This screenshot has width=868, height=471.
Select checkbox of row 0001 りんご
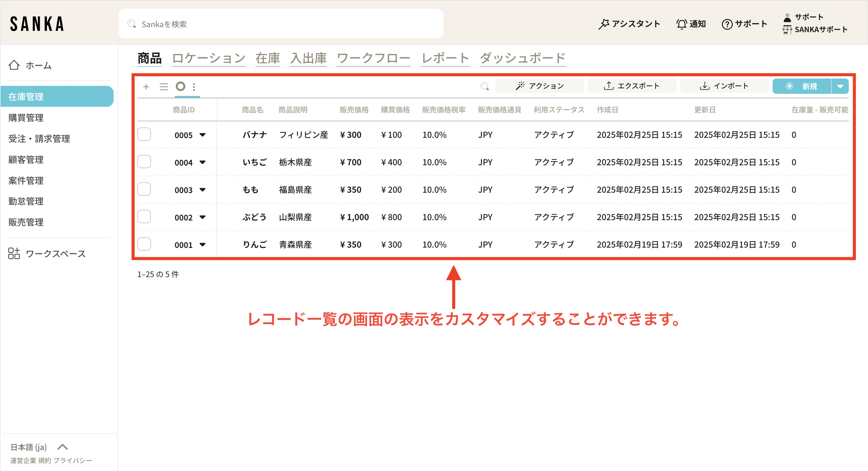click(144, 244)
